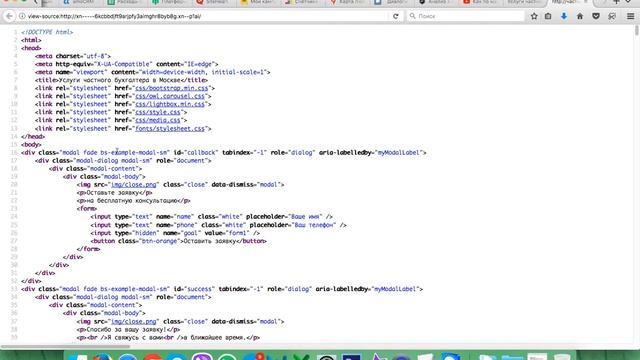Go to the home page icon
The image size is (640, 360).
tap(580, 16)
